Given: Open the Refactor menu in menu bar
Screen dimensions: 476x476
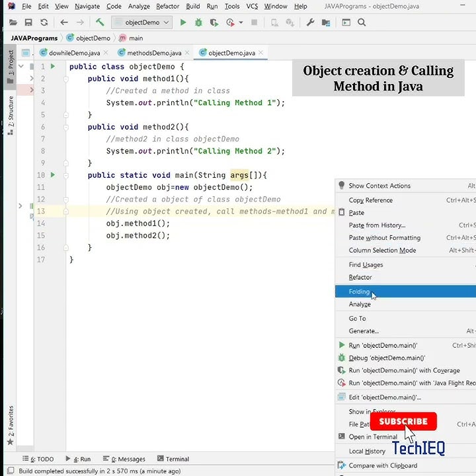Looking at the screenshot, I should (167, 6).
